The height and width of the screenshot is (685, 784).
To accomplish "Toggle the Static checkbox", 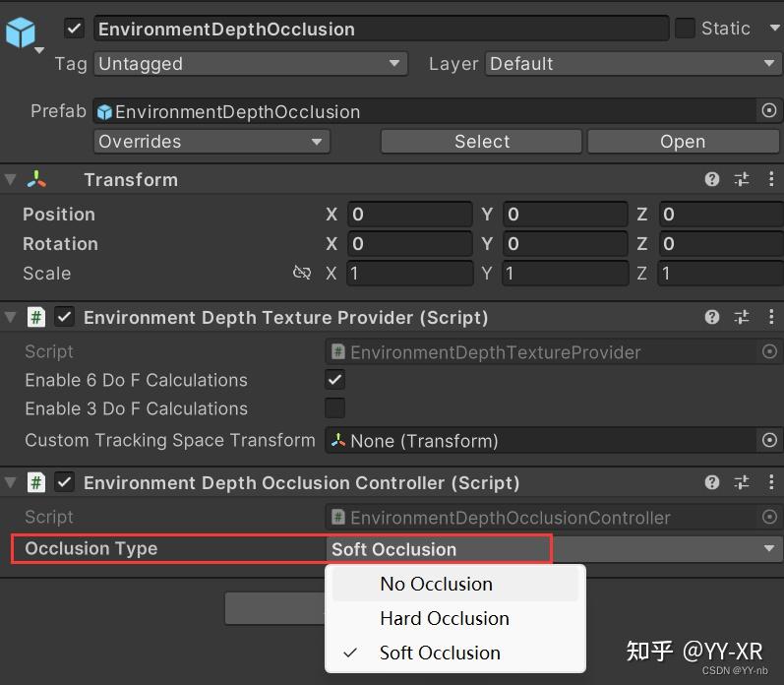I will (x=685, y=29).
